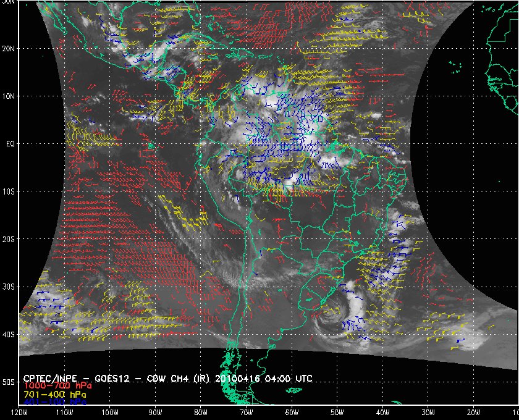Select the EQ equator axis label
This screenshot has width=519, height=420.
click(11, 144)
